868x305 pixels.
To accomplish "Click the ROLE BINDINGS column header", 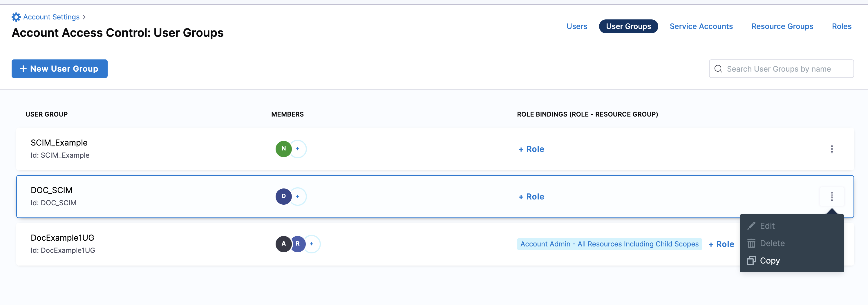I will 587,114.
